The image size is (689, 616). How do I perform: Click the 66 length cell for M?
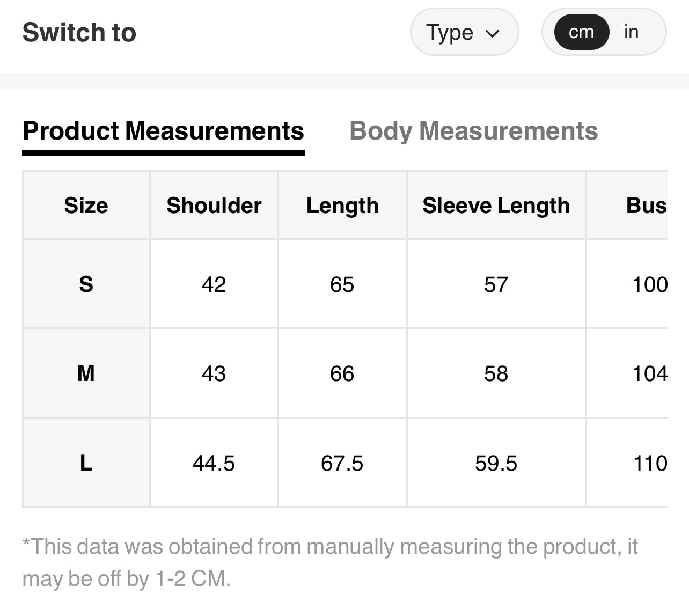click(342, 373)
